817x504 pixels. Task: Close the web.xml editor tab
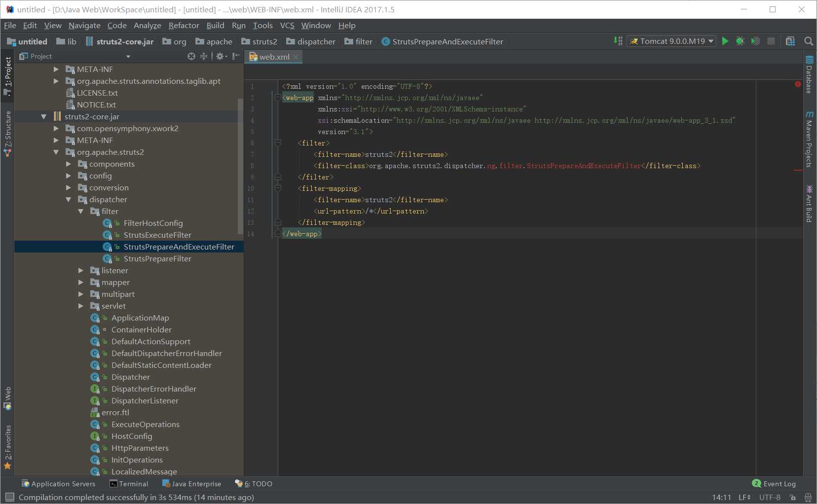tap(296, 57)
